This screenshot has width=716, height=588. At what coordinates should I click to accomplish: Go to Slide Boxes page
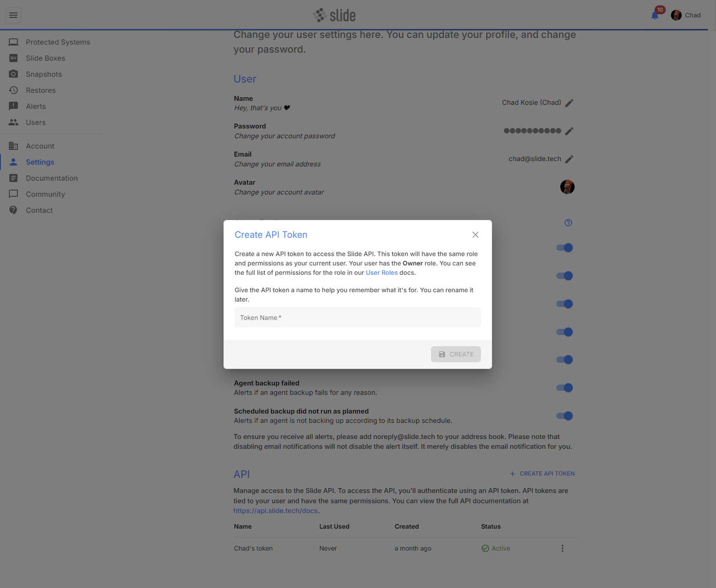coord(46,58)
